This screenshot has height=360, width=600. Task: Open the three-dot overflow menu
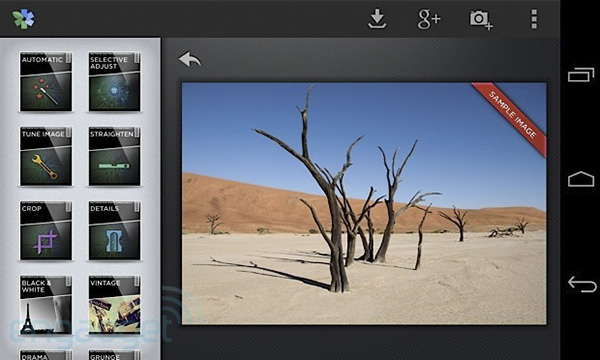[534, 19]
